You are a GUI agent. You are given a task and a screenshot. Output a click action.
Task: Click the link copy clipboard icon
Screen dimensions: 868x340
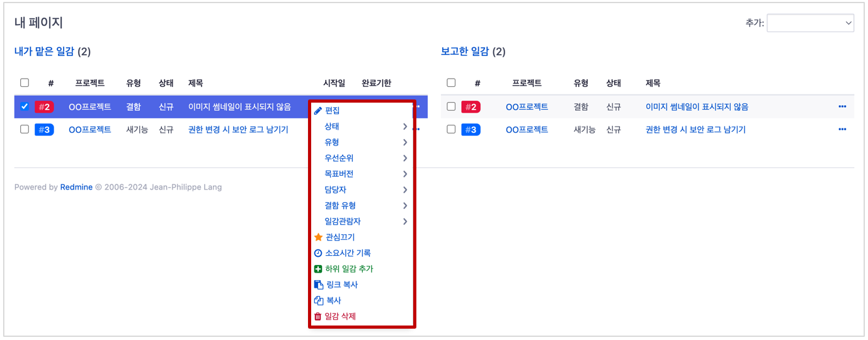[318, 285]
